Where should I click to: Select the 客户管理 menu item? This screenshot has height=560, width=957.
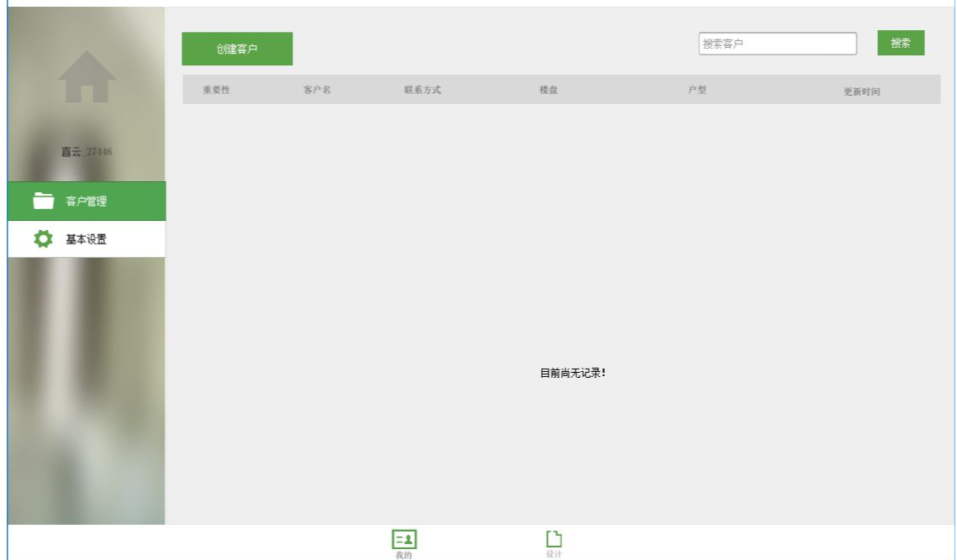[87, 201]
